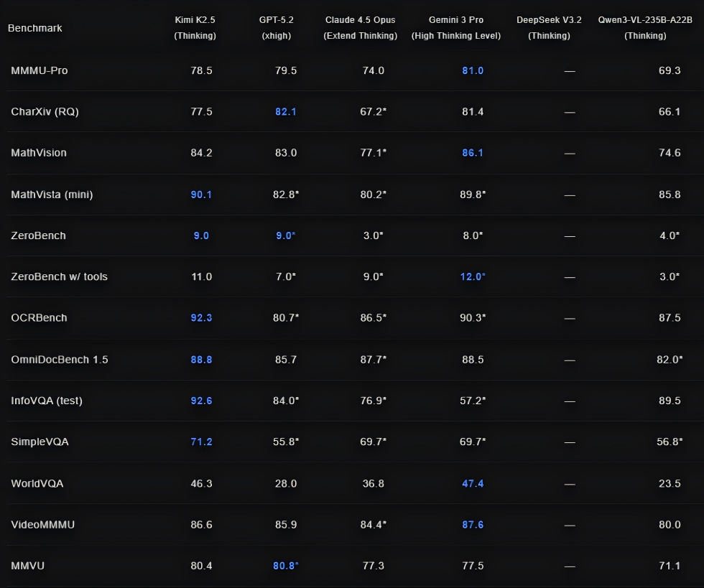This screenshot has width=704, height=588.
Task: Click the Benchmark column header
Action: click(35, 28)
